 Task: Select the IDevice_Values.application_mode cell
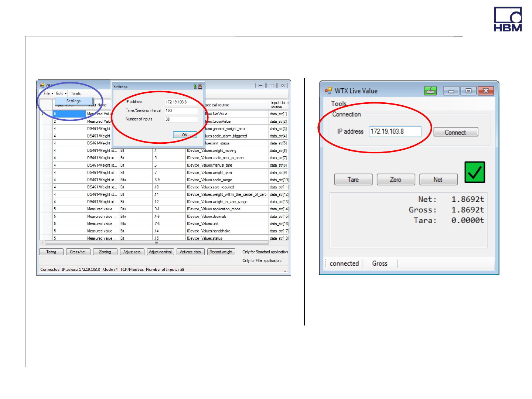tap(227, 209)
